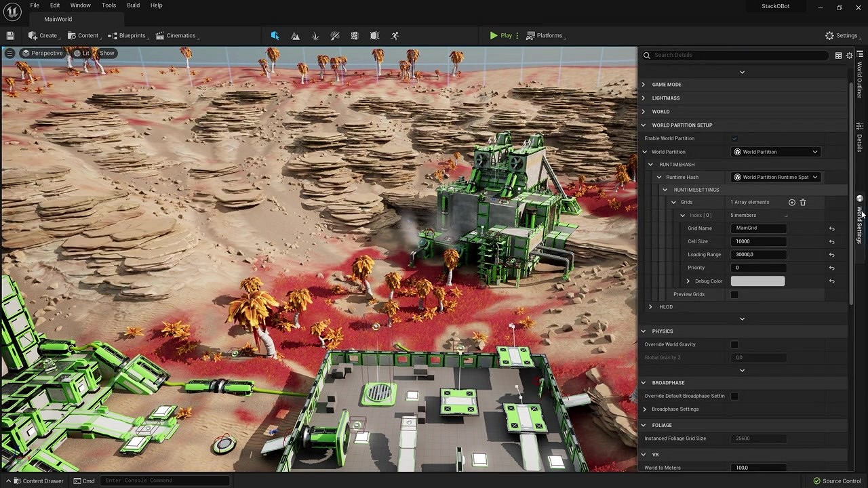Switch to Foliage mode icon
The image size is (868, 488).
click(315, 35)
